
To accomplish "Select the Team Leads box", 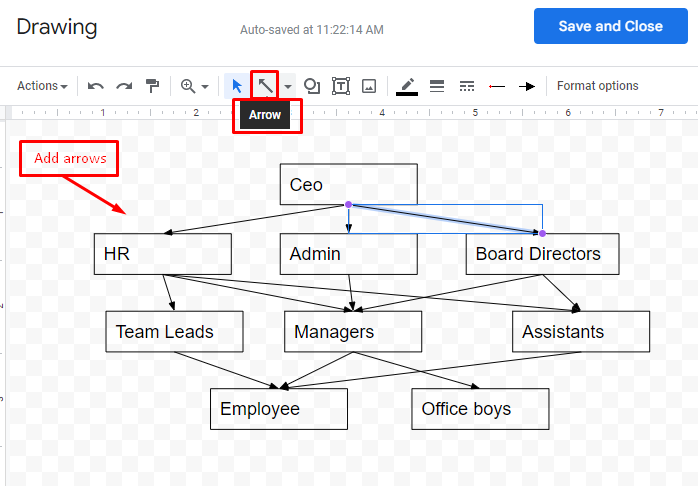I will click(x=174, y=332).
